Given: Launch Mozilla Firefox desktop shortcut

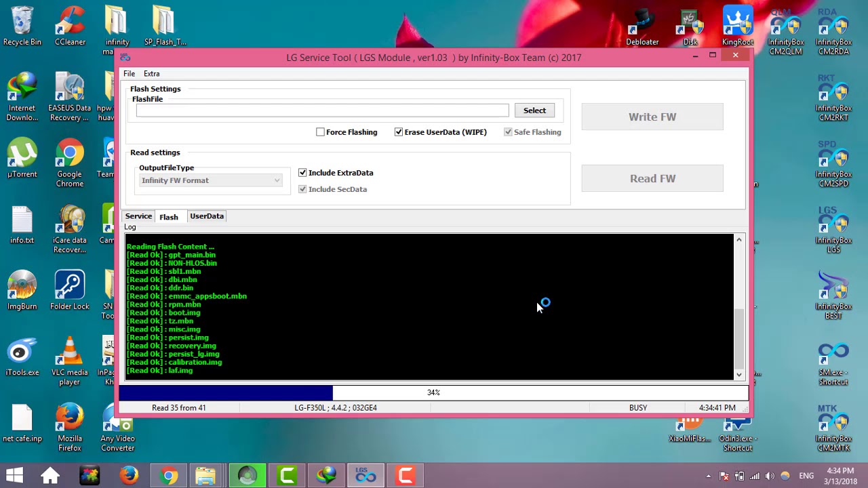Looking at the screenshot, I should pyautogui.click(x=70, y=427).
